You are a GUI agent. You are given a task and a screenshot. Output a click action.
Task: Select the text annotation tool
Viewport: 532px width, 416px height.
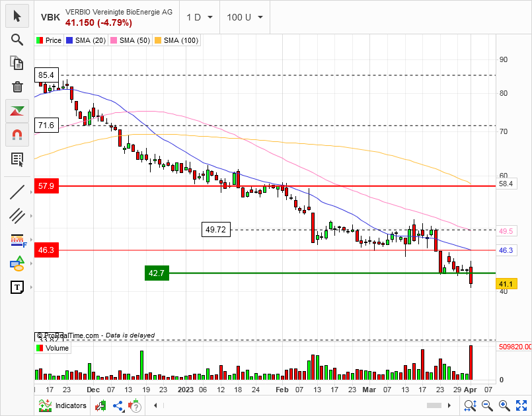(x=17, y=287)
